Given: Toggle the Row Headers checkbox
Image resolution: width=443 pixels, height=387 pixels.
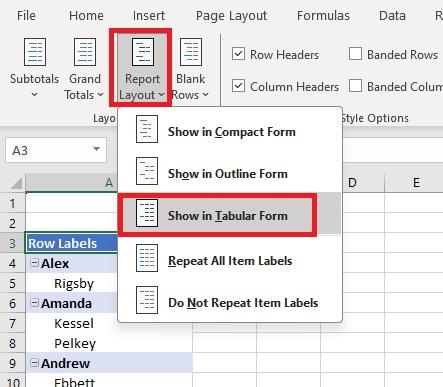Looking at the screenshot, I should (x=238, y=54).
